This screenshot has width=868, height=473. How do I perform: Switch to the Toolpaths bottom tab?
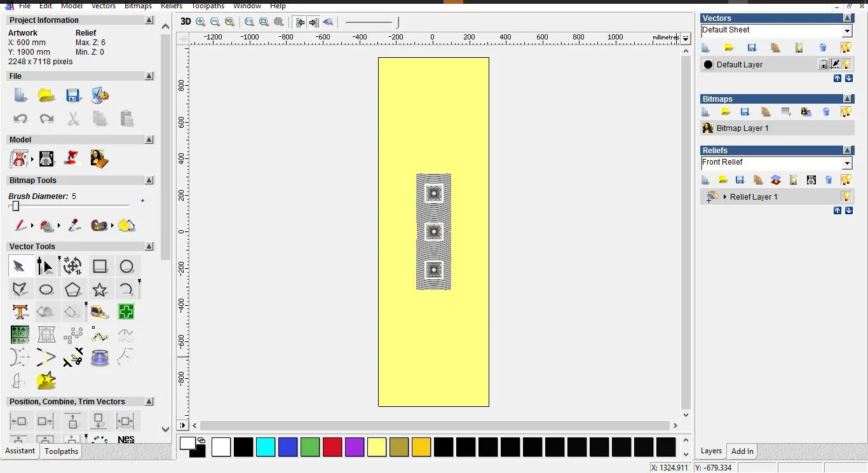[x=61, y=451]
